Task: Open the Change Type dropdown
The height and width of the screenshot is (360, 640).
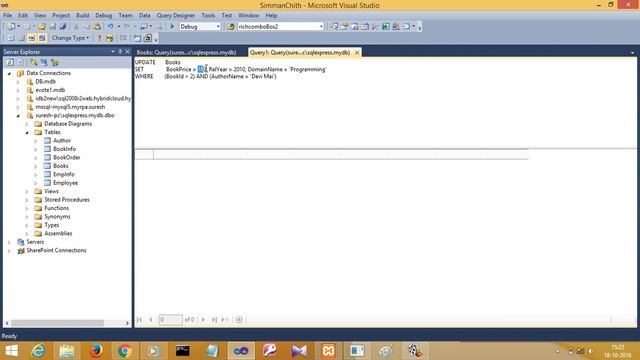Action: click(70, 38)
